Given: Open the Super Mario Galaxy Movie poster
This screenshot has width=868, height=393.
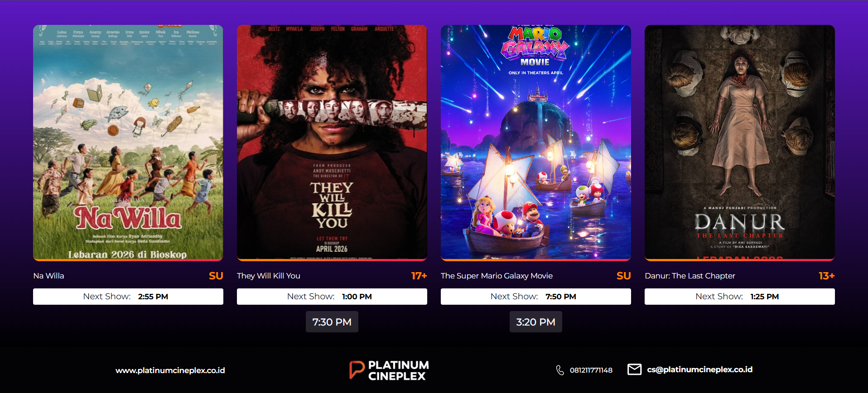Looking at the screenshot, I should click(536, 143).
